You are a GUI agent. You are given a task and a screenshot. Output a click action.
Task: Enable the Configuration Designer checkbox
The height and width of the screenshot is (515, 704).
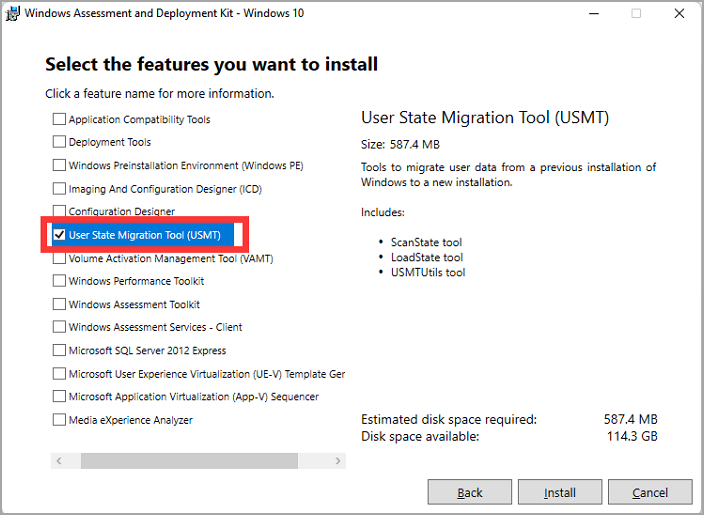point(59,212)
